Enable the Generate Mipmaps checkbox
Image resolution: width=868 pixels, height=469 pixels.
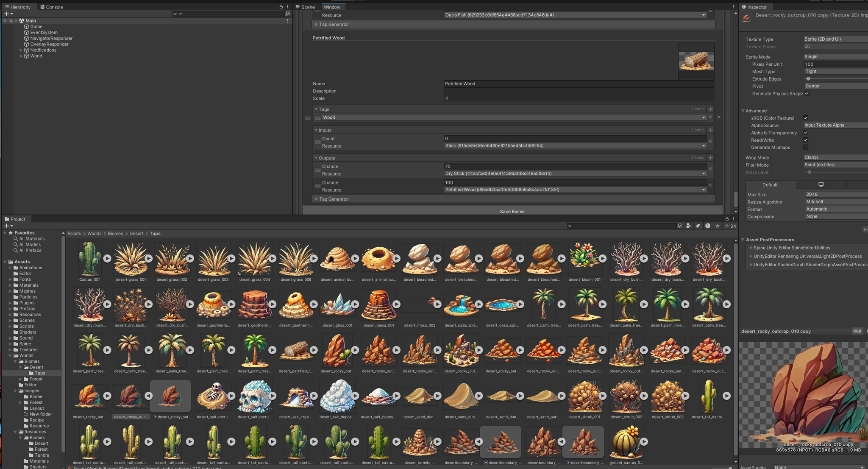coord(806,148)
